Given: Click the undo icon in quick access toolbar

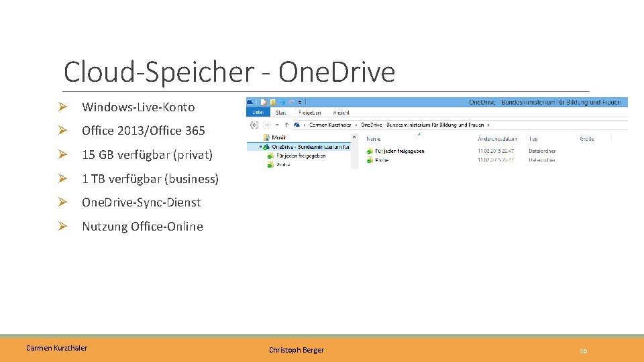Looking at the screenshot, I should point(282,102).
